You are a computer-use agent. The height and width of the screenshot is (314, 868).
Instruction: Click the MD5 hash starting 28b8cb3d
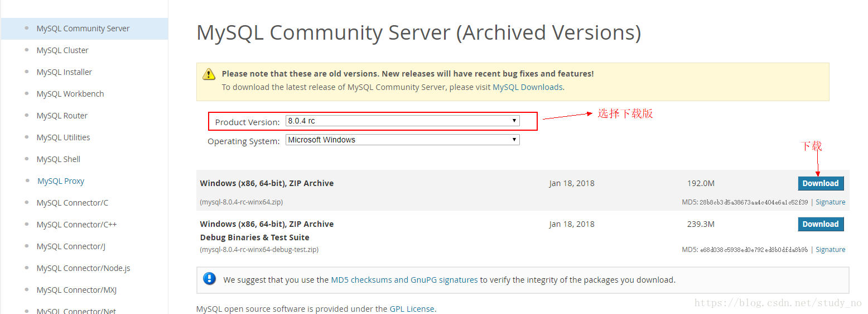[753, 202]
